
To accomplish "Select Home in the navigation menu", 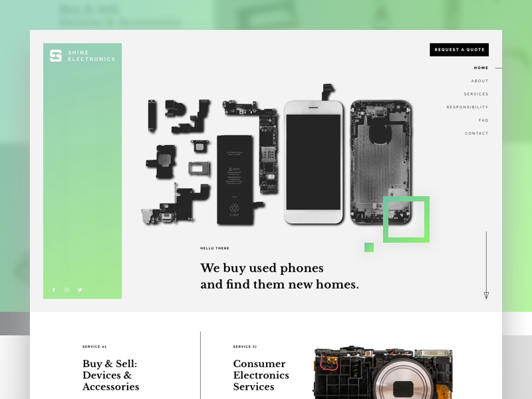I will [481, 68].
